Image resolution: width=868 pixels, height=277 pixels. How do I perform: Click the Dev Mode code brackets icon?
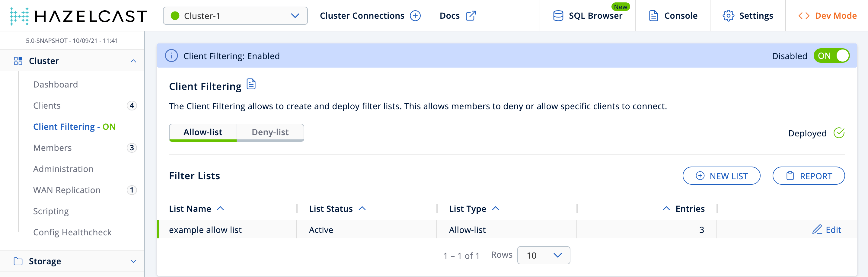click(x=804, y=16)
